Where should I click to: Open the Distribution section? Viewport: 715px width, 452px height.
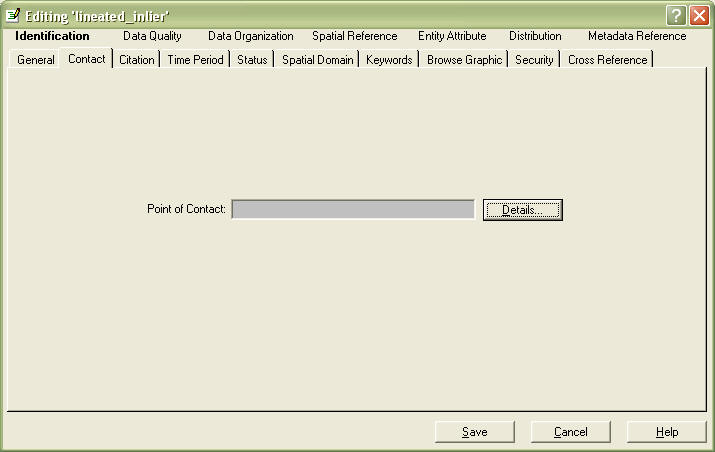(x=535, y=36)
